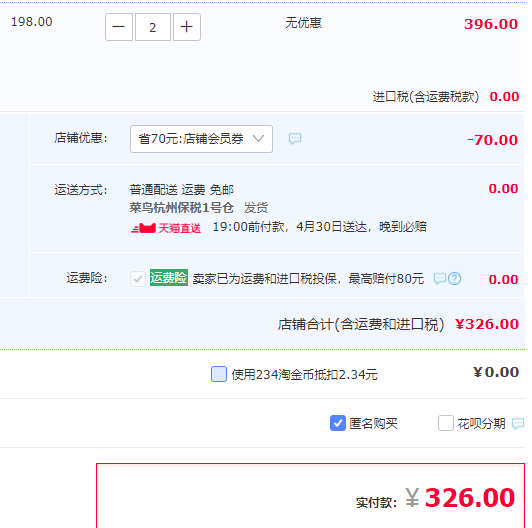Click the green 运费险 badge
Image resolution: width=532 pixels, height=528 pixels.
click(169, 278)
